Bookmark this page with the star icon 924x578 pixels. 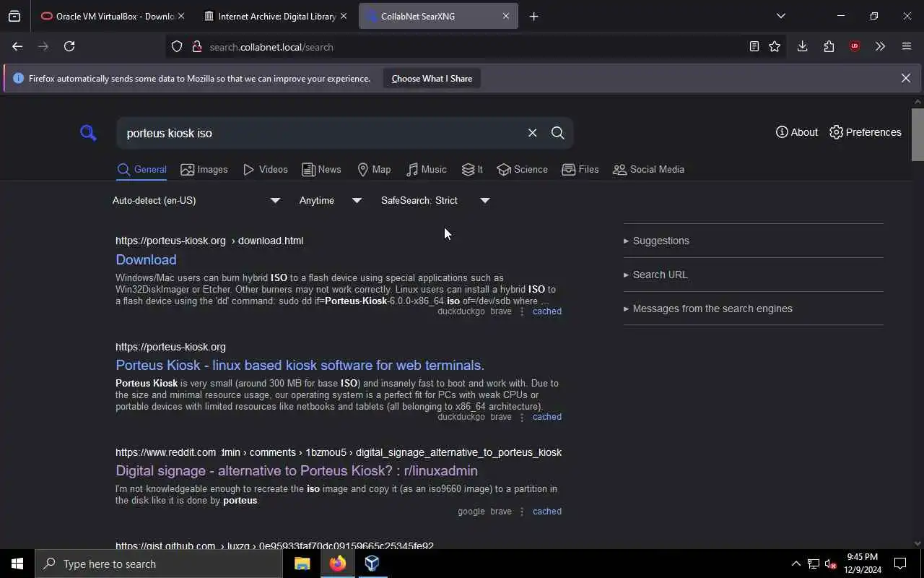coord(775,46)
